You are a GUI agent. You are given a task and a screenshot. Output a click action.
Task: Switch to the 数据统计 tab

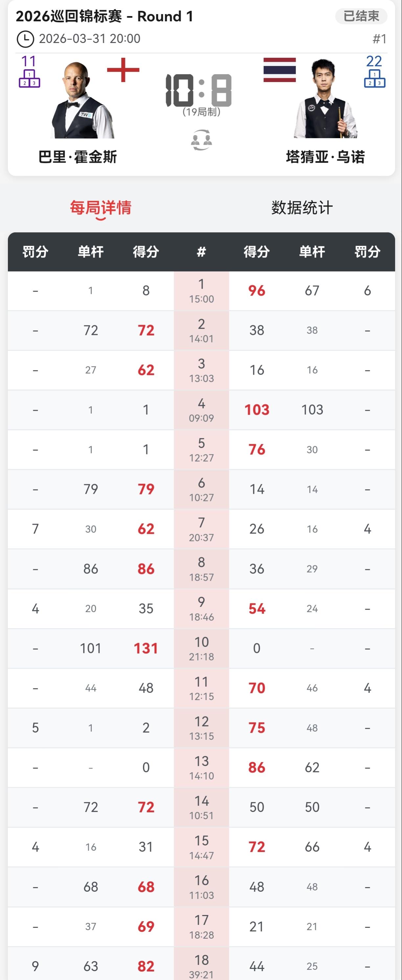pos(302,208)
